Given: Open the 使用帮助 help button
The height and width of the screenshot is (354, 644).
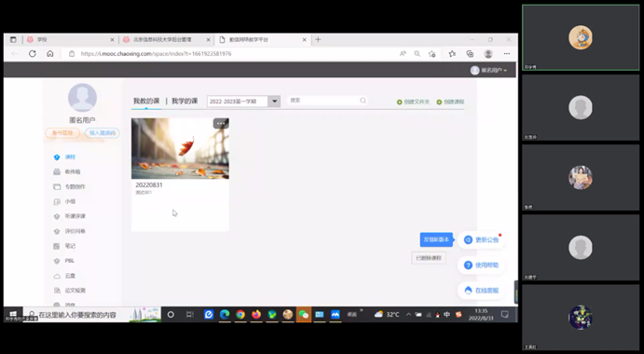Looking at the screenshot, I should [481, 265].
